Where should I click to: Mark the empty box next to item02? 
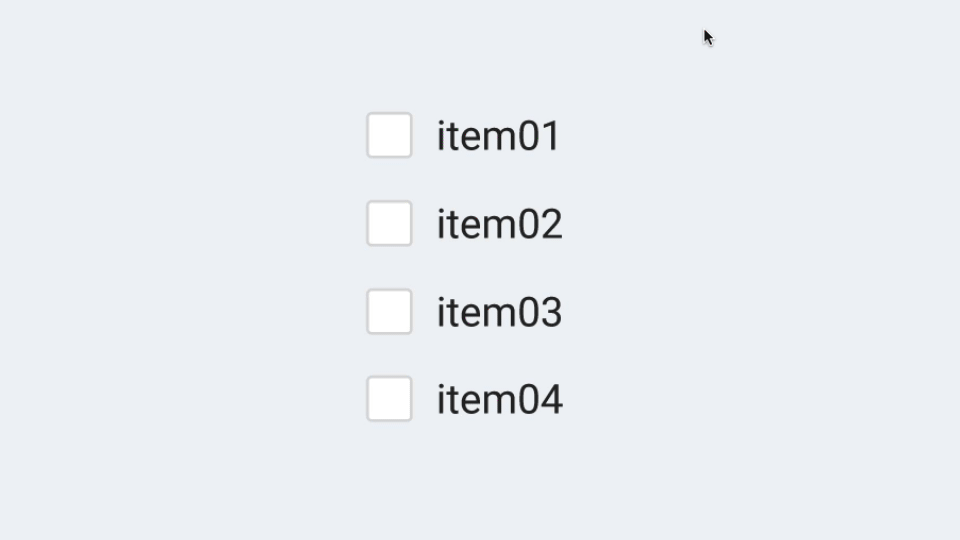[389, 223]
